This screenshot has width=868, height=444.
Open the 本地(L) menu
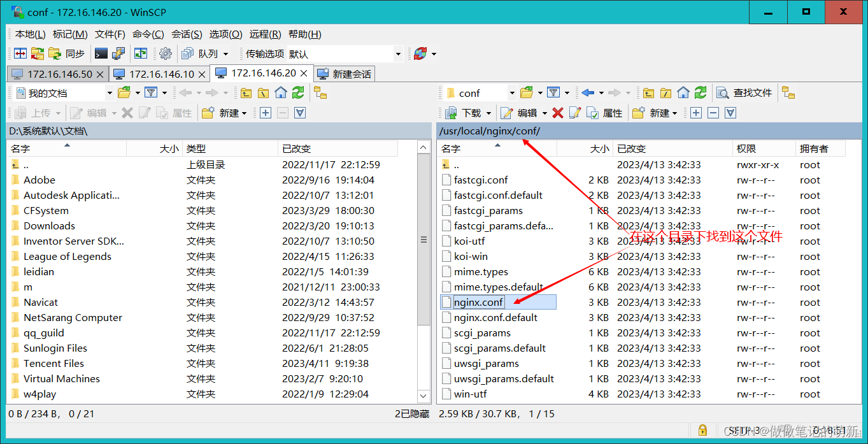tap(30, 34)
